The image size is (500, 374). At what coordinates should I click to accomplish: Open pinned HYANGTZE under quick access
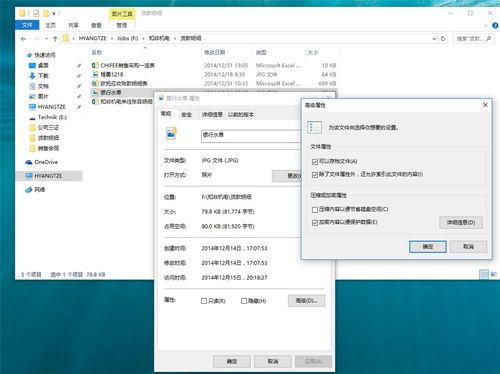(51, 107)
